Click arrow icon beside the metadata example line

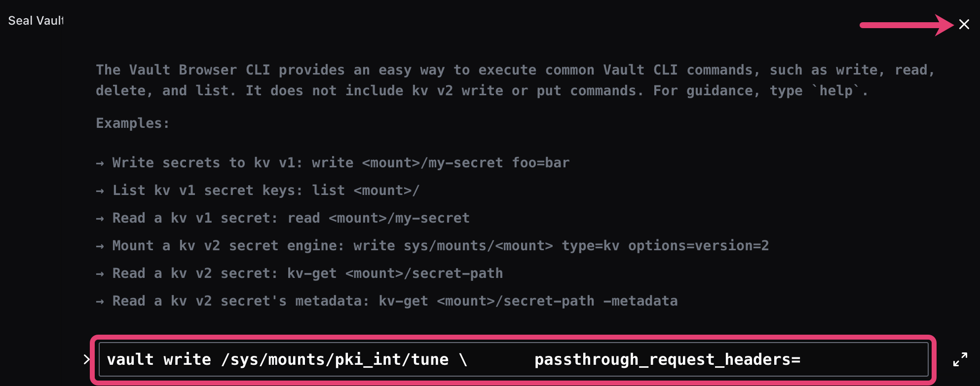tap(100, 301)
